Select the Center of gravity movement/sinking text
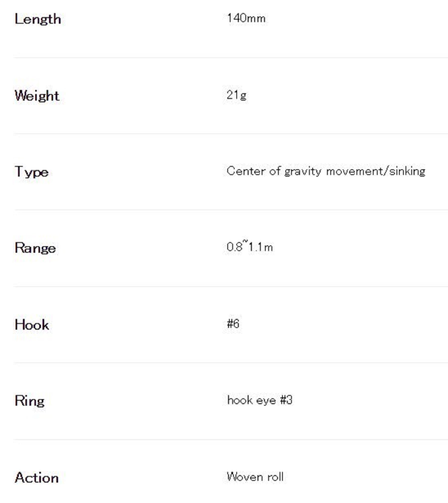Image resolution: width=448 pixels, height=503 pixels. pyautogui.click(x=326, y=172)
